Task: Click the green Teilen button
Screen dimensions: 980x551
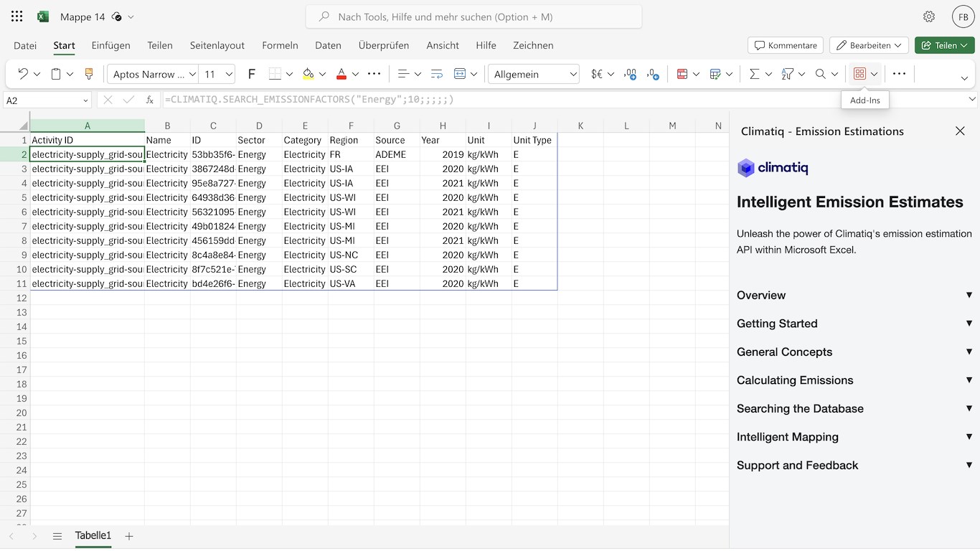Action: click(x=944, y=45)
